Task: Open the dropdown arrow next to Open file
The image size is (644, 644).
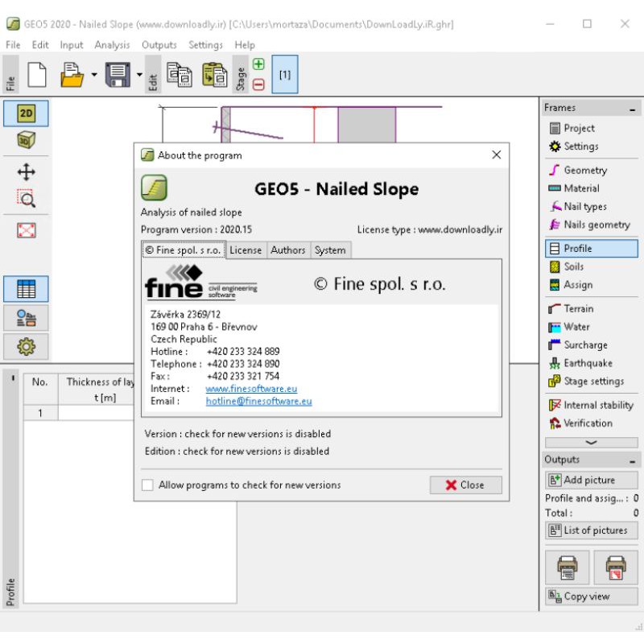Action: pos(94,76)
